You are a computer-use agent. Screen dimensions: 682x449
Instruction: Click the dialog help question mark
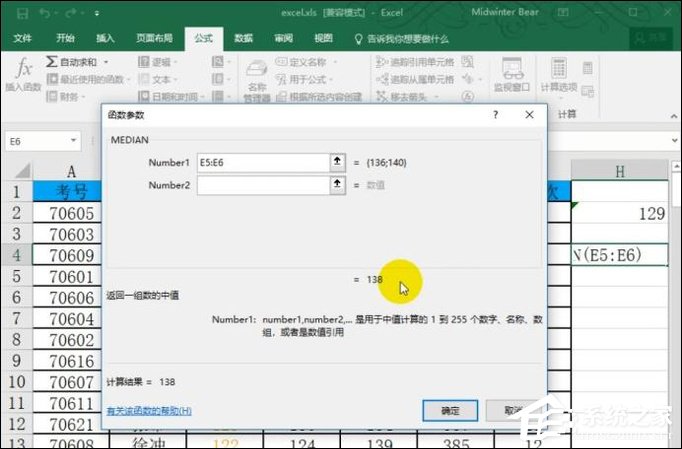495,115
